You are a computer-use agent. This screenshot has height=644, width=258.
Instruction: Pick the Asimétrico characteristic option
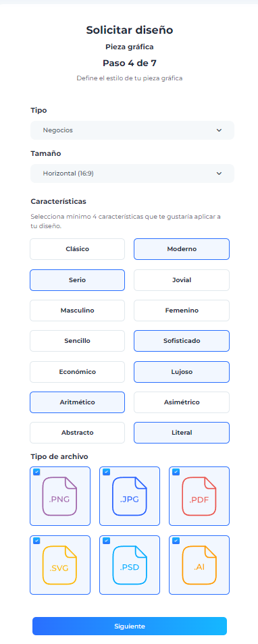182,402
